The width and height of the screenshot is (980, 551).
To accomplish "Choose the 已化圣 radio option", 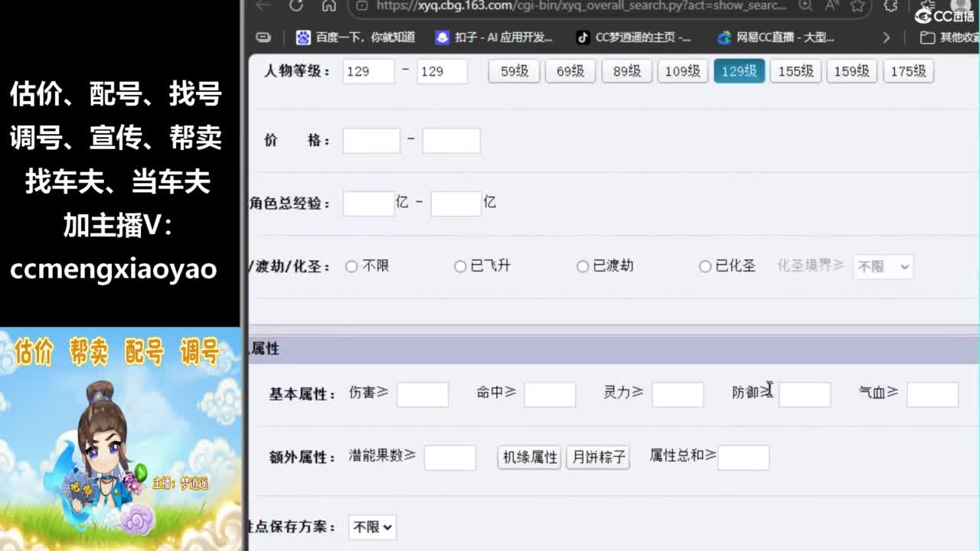I will click(x=705, y=266).
